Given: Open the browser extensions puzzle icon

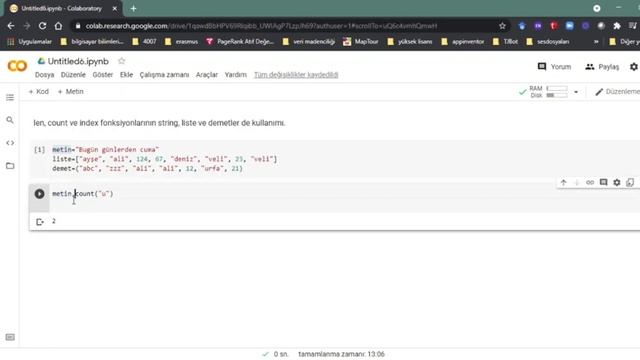Looking at the screenshot, I should click(617, 26).
